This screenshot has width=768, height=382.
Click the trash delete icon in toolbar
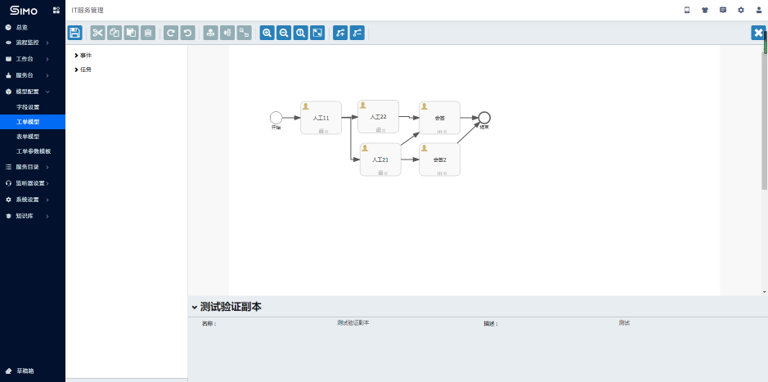[x=148, y=33]
